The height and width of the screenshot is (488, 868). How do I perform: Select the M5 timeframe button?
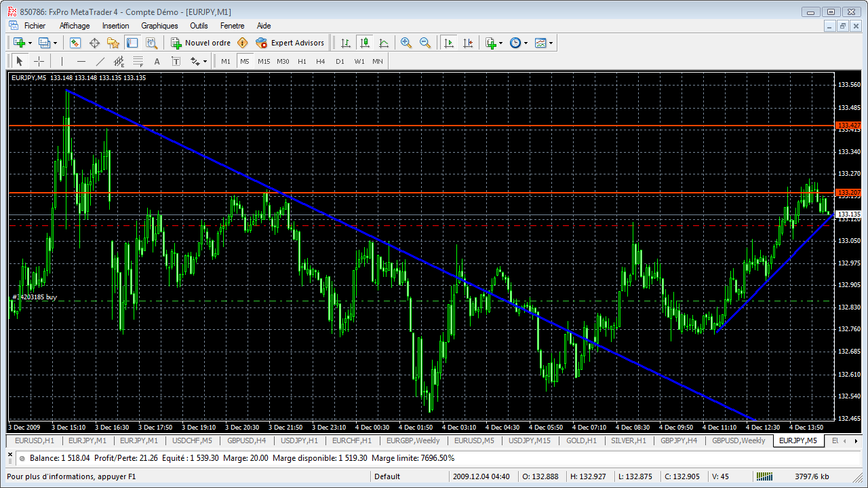coord(244,61)
